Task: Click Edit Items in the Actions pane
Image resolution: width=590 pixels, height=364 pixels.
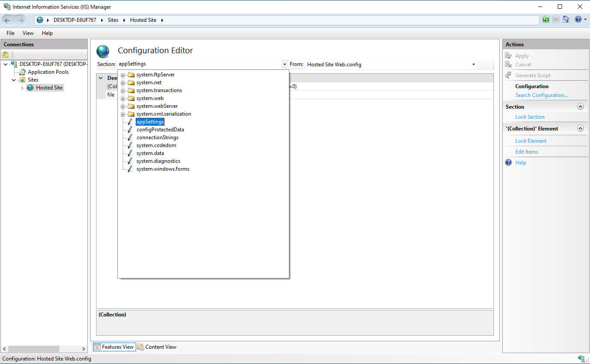Action: 527,151
